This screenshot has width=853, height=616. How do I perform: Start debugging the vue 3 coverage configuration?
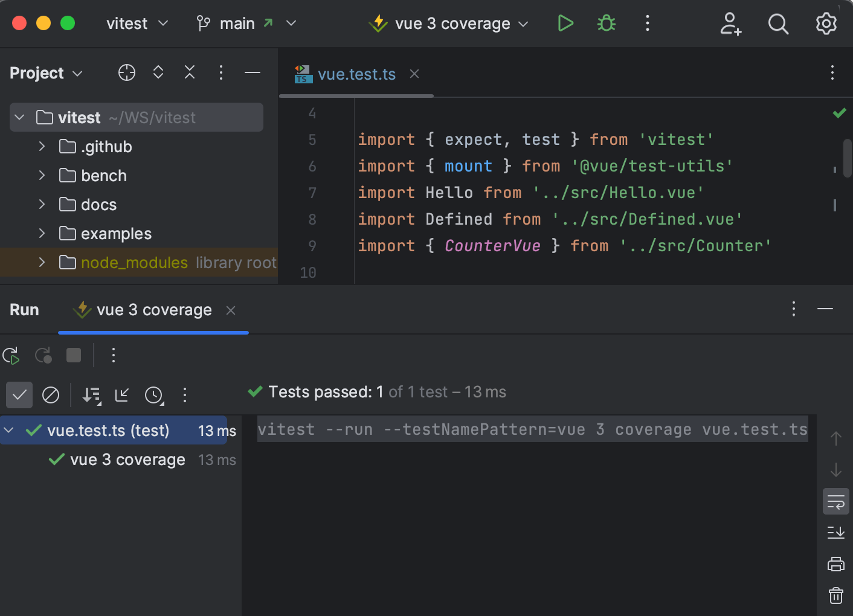pos(605,24)
